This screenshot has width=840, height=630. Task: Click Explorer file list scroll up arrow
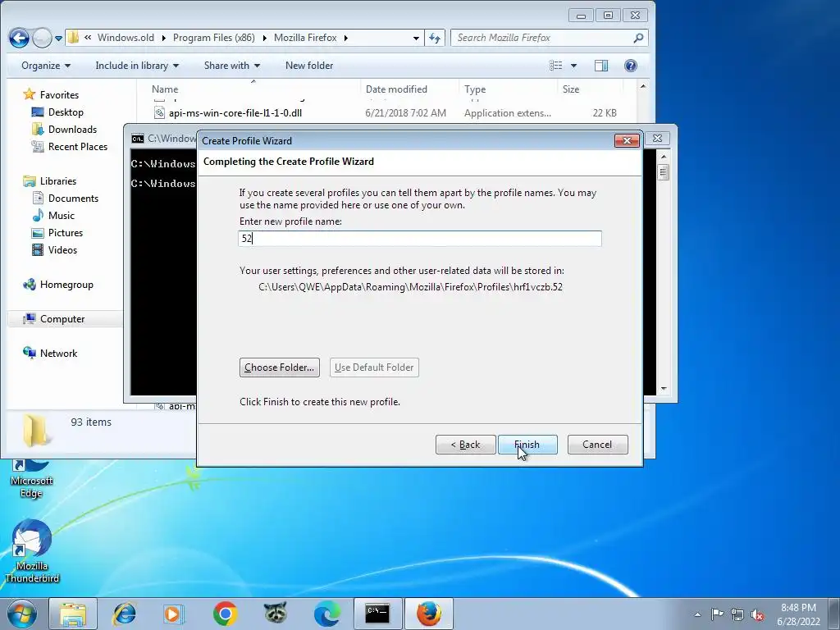[x=643, y=86]
